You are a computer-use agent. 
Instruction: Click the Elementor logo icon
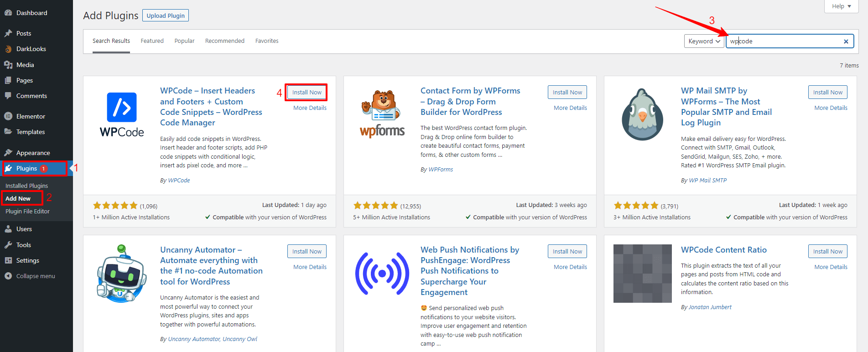click(x=8, y=116)
